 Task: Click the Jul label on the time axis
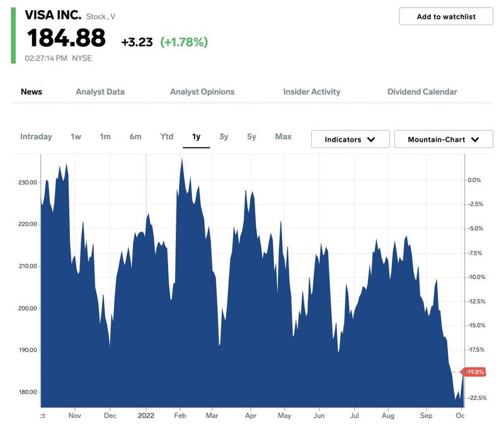[x=354, y=416]
